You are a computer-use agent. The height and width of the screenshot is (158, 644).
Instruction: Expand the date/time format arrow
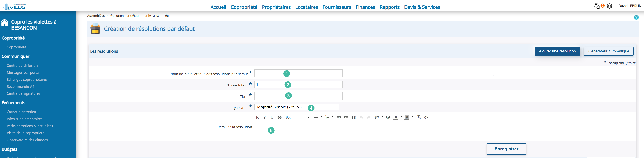[x=382, y=117]
